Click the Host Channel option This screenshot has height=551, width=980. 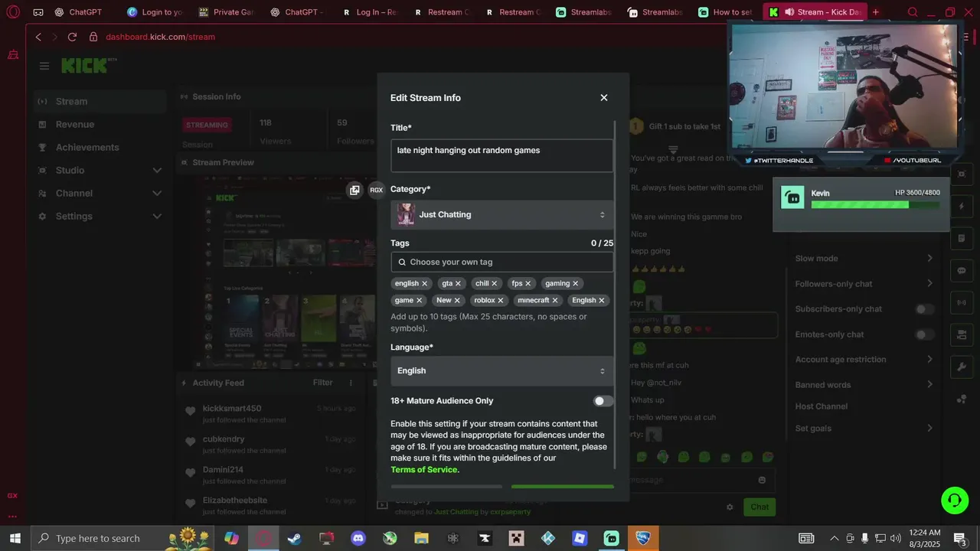pos(821,406)
